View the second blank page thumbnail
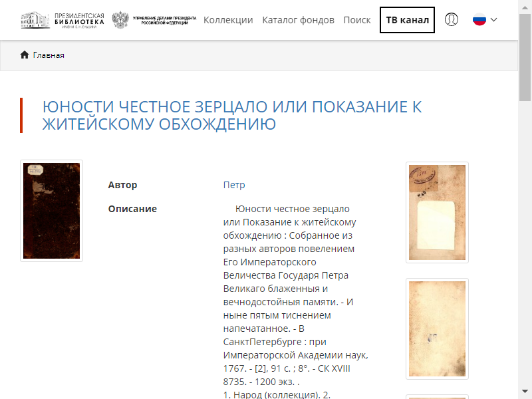 [x=437, y=329]
